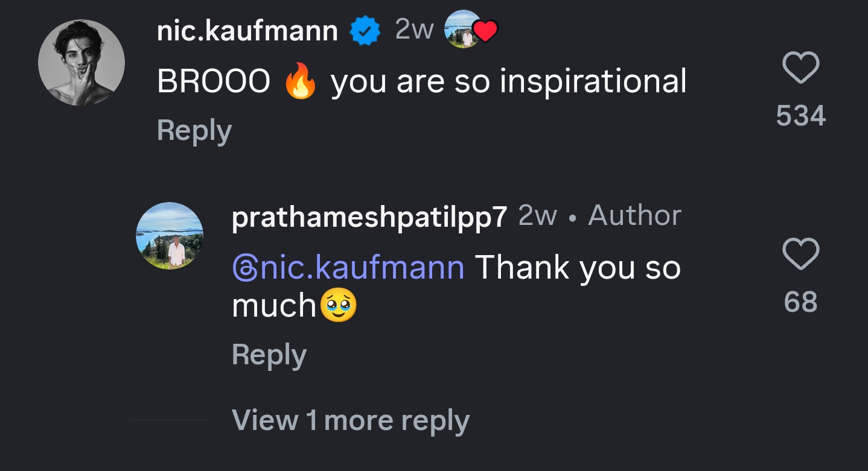Click the teary-eyed emoji in the reply
This screenshot has height=471, width=868.
click(x=337, y=306)
